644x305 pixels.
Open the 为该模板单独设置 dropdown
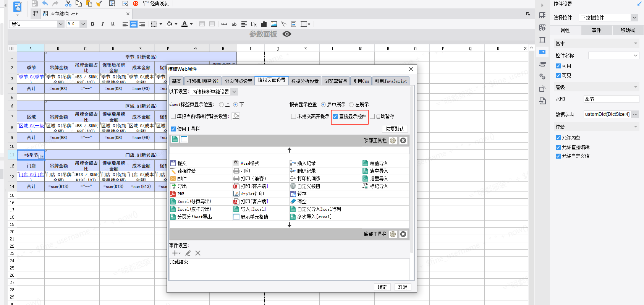[x=214, y=92]
